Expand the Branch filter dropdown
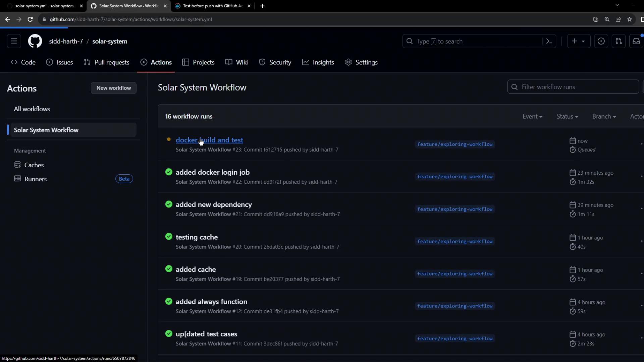This screenshot has height=362, width=644. [604, 116]
